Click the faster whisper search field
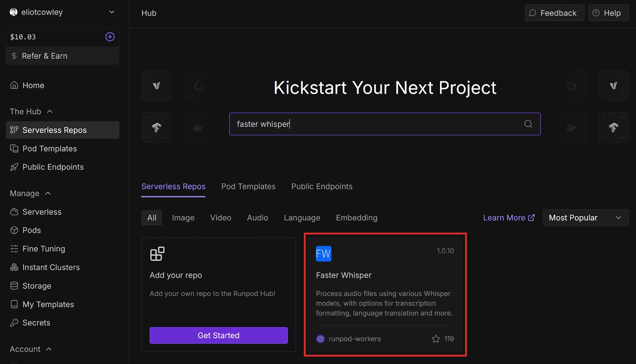The image size is (636, 364). pyautogui.click(x=385, y=124)
